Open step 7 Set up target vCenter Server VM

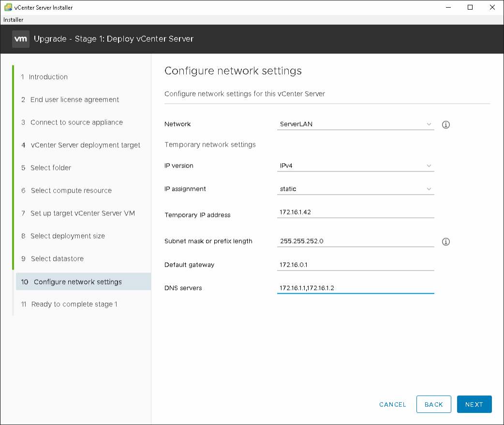[x=82, y=213]
